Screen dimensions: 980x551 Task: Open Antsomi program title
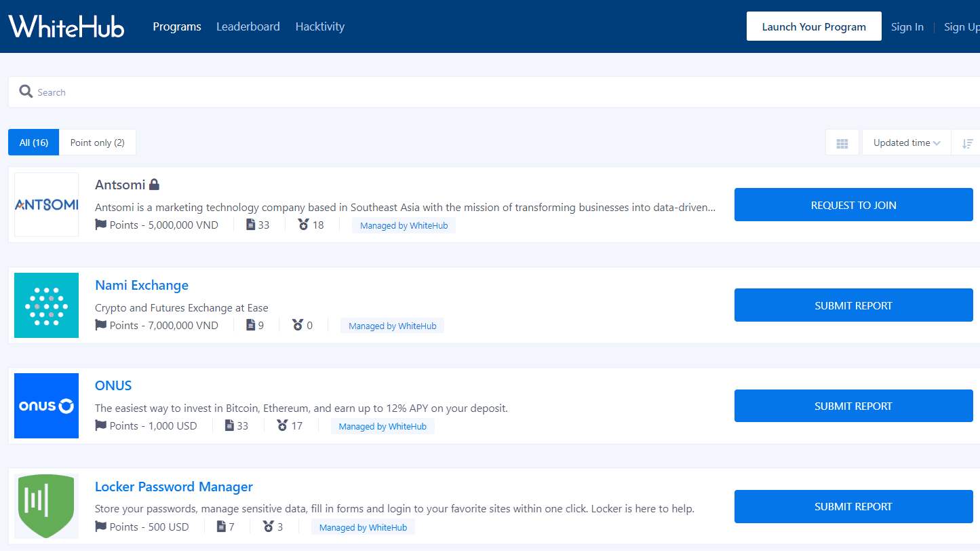pyautogui.click(x=120, y=185)
